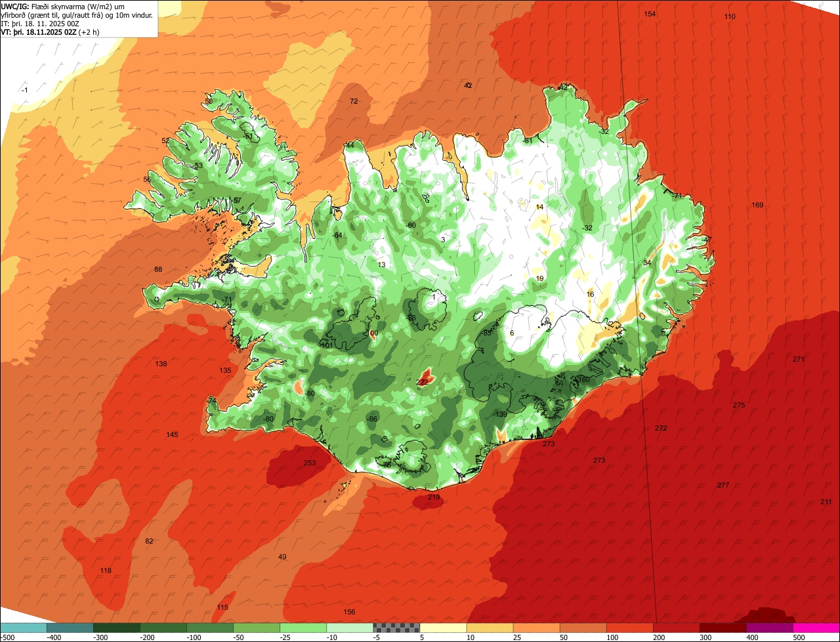The height and width of the screenshot is (642, 840).
Task: Click the -139 value in south Iceland
Action: pos(500,414)
